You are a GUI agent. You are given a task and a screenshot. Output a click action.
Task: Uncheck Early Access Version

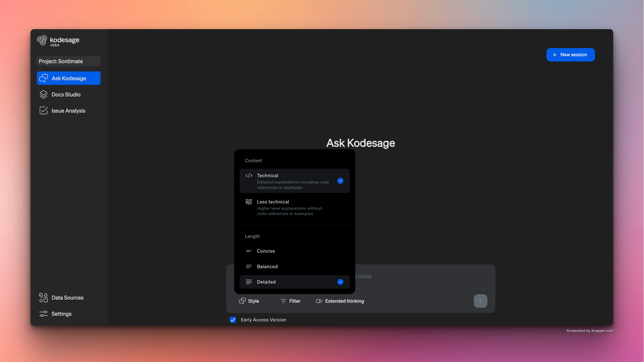click(233, 320)
